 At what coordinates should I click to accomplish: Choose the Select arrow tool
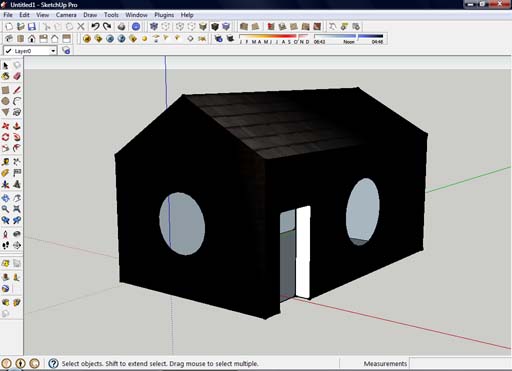(5, 65)
